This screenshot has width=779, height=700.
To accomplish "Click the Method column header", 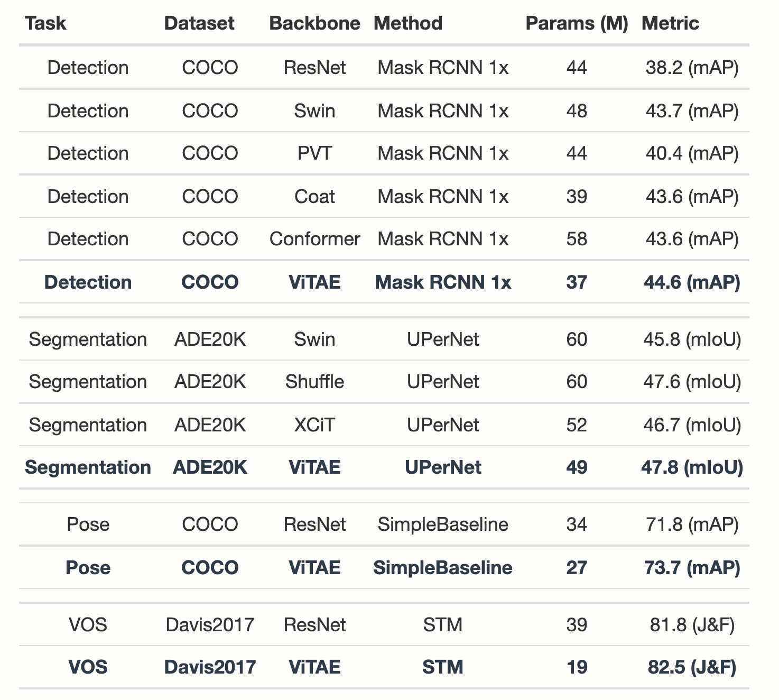I will (x=408, y=23).
